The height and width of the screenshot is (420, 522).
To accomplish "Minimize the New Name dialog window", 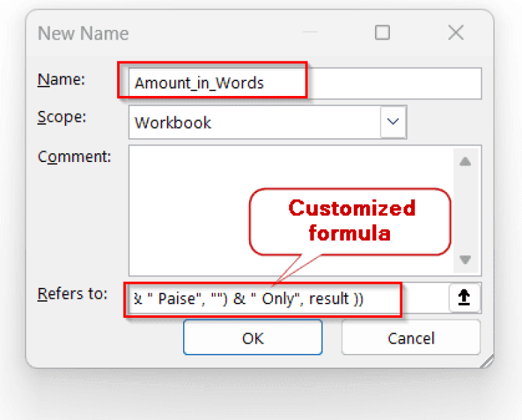I will (310, 33).
